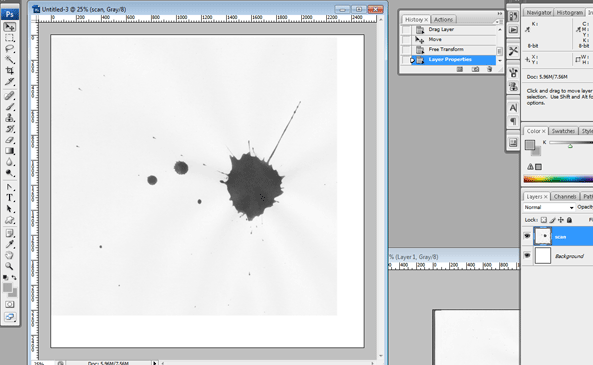Screen dimensions: 593x365
Task: Open the Paragraph panel dock icon
Action: pos(513,121)
